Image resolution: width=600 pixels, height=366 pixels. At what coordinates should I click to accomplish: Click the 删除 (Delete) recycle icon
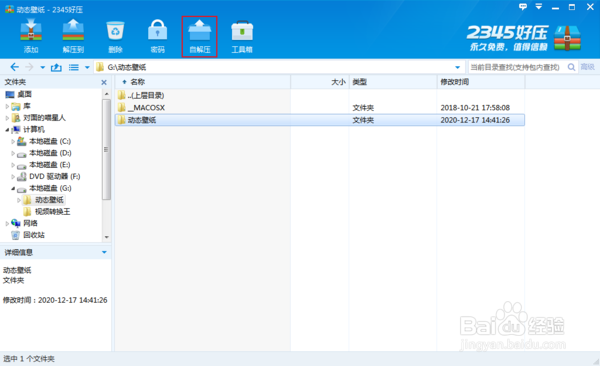coord(115,36)
